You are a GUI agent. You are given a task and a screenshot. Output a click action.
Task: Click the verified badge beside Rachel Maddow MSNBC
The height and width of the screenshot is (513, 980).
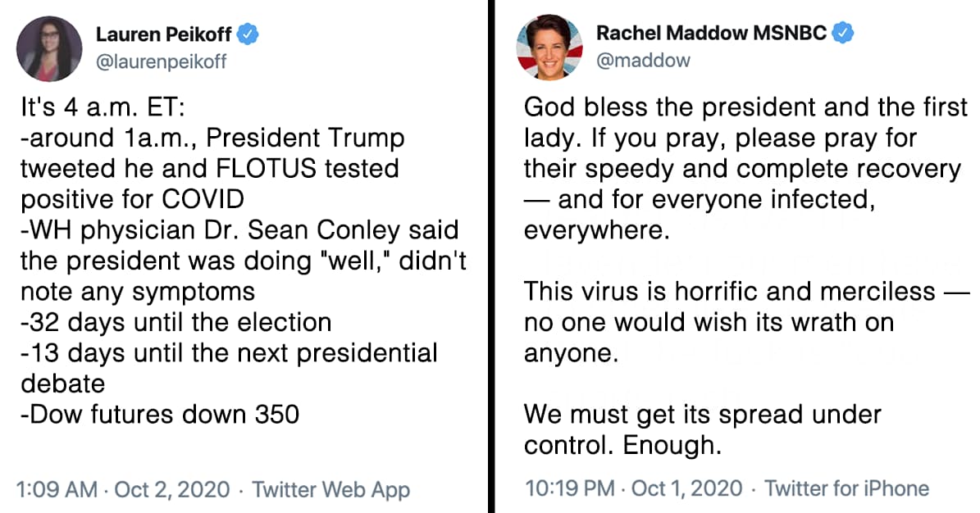pyautogui.click(x=844, y=34)
